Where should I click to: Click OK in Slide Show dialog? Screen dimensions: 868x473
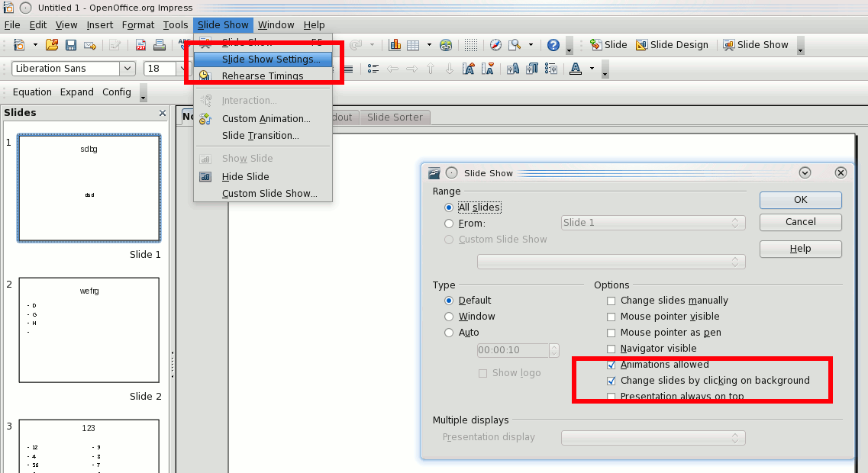pyautogui.click(x=801, y=200)
